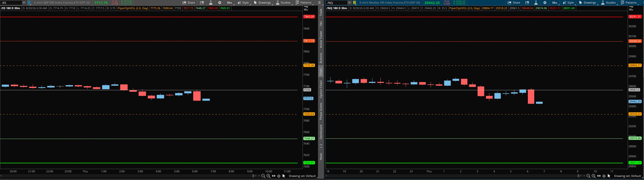
Task: Select the Chart sidebar tab
Action: 321,72
